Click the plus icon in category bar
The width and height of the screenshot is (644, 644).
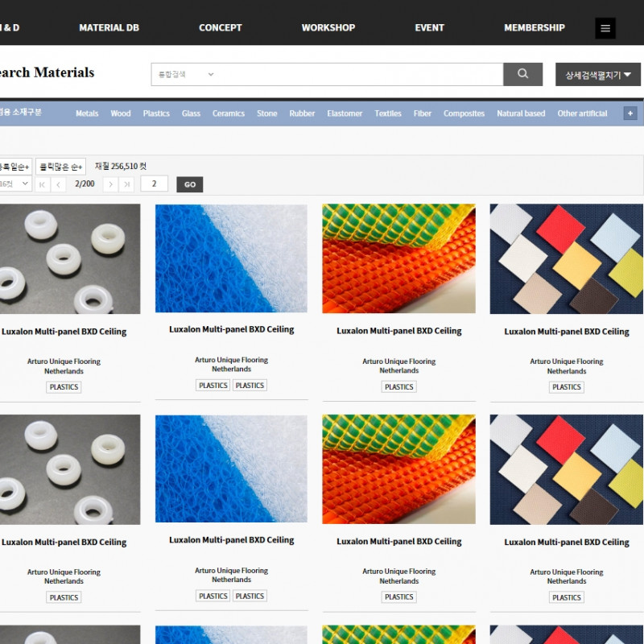tap(630, 114)
